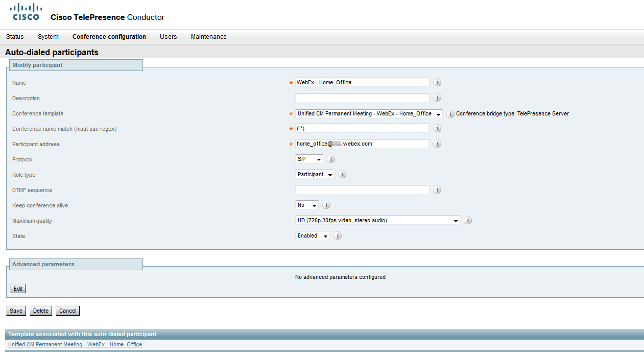644x354 pixels.
Task: Open info icon next to Role type
Action: point(342,174)
